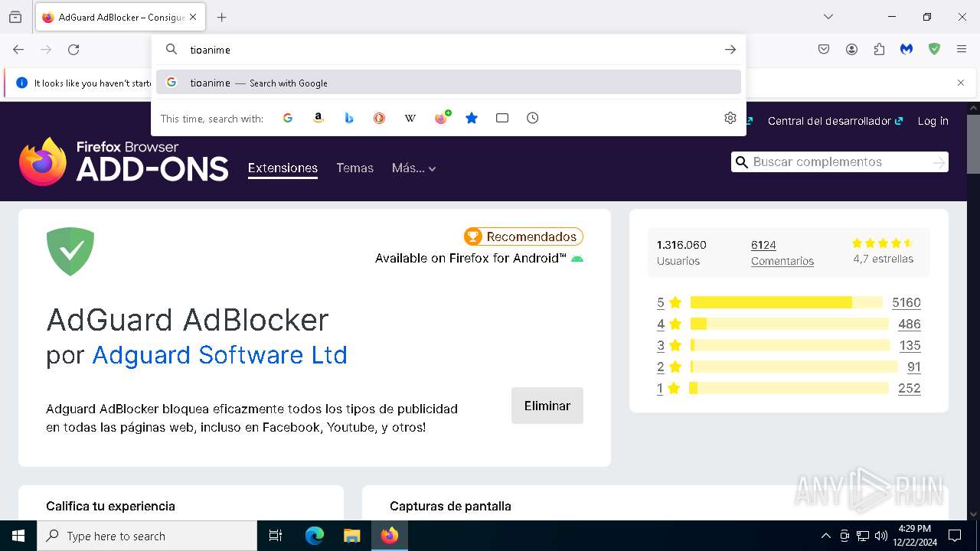
Task: Click the AdGuard green shield add-on icon
Action: click(x=70, y=252)
